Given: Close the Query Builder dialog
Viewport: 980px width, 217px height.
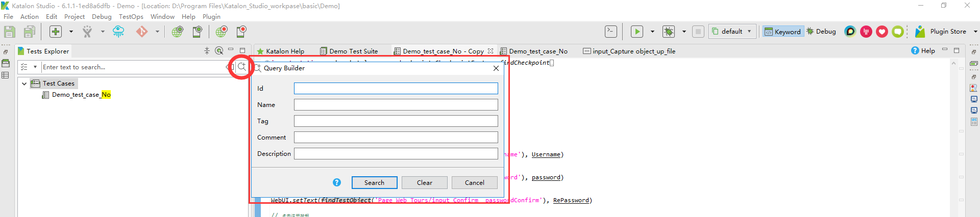Looking at the screenshot, I should click(496, 68).
